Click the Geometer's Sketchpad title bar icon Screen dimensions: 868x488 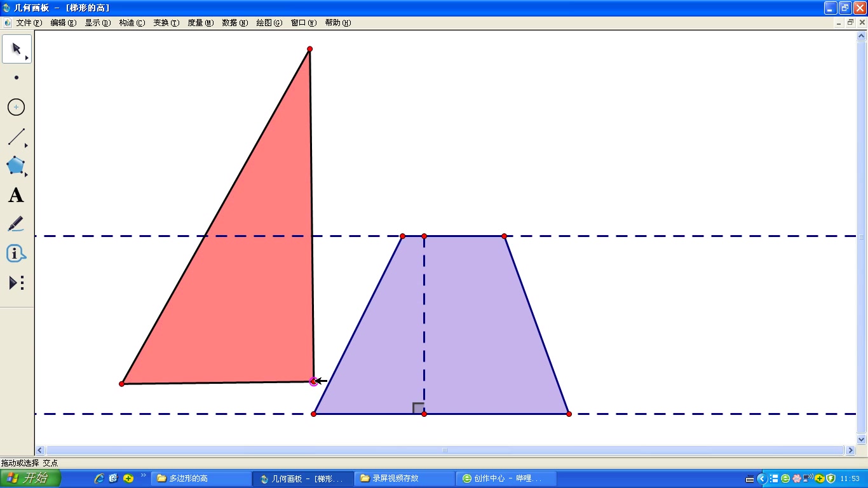(7, 8)
